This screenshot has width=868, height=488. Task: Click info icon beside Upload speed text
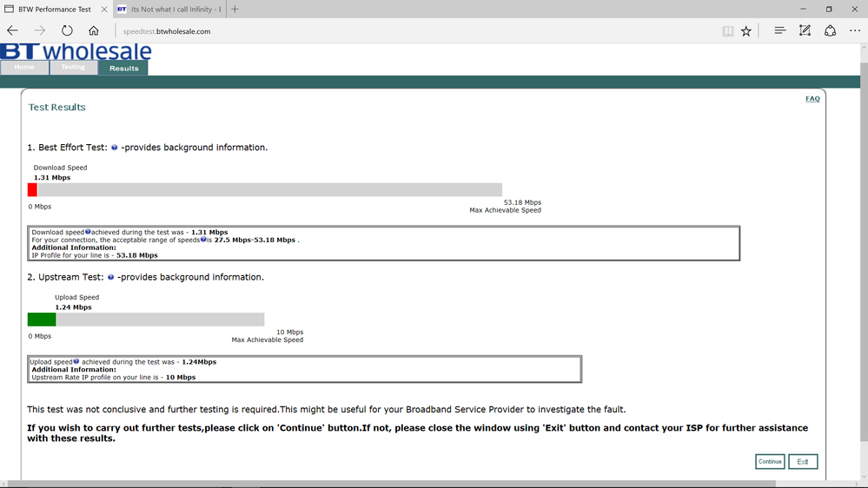click(76, 361)
